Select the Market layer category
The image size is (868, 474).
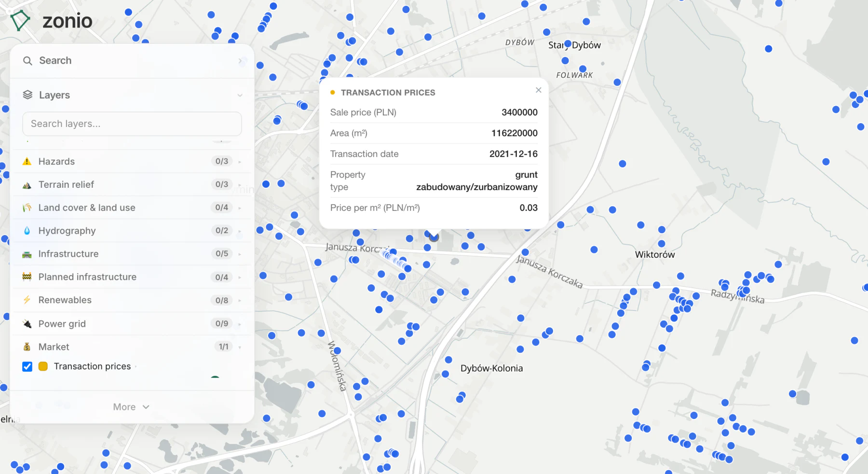pyautogui.click(x=132, y=347)
